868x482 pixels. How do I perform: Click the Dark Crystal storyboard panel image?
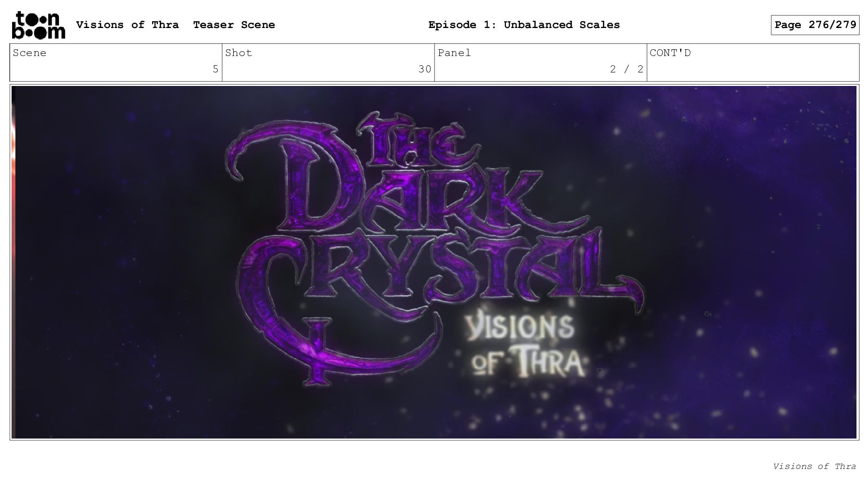(x=434, y=262)
